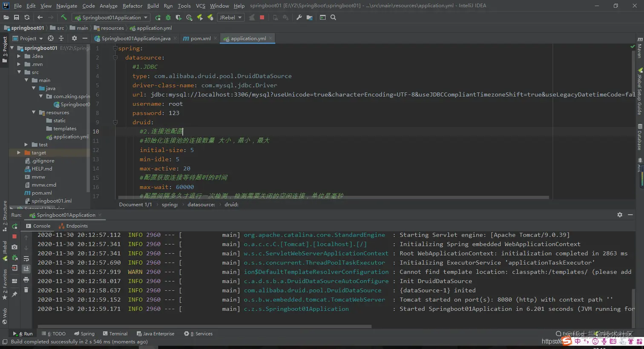The width and height of the screenshot is (644, 349).
Task: Expand the target folder in project tree
Action: pyautogui.click(x=19, y=152)
